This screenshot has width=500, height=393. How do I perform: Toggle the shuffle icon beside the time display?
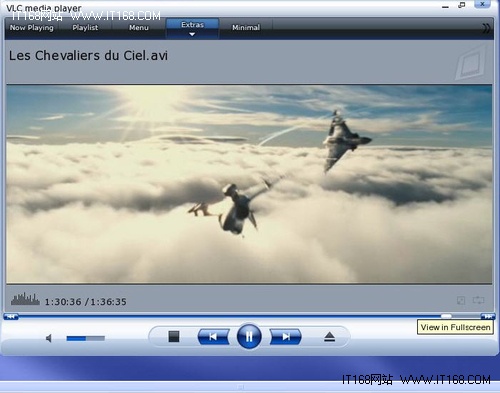[x=461, y=300]
